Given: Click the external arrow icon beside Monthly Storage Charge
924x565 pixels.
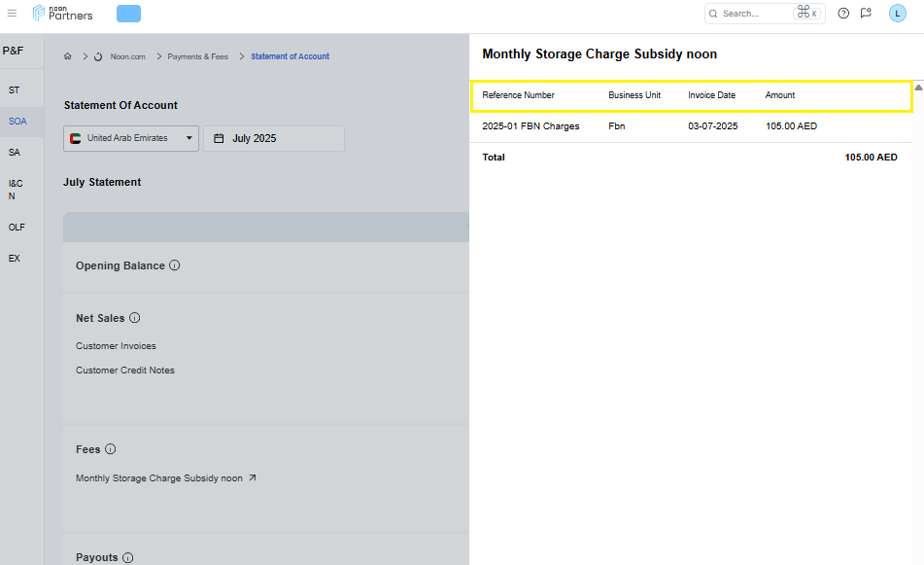Looking at the screenshot, I should (x=253, y=477).
